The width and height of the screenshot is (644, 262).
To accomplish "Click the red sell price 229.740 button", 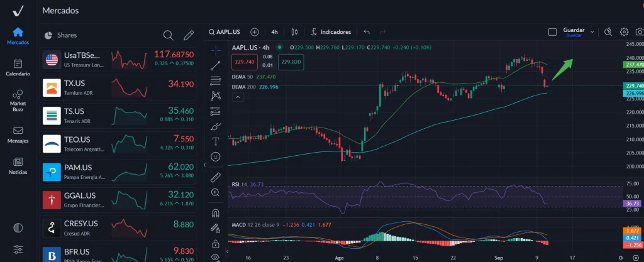I will tap(245, 62).
